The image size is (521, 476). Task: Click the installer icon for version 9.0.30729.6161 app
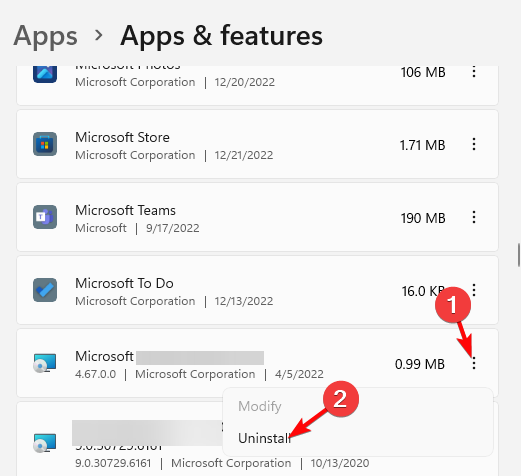click(45, 443)
